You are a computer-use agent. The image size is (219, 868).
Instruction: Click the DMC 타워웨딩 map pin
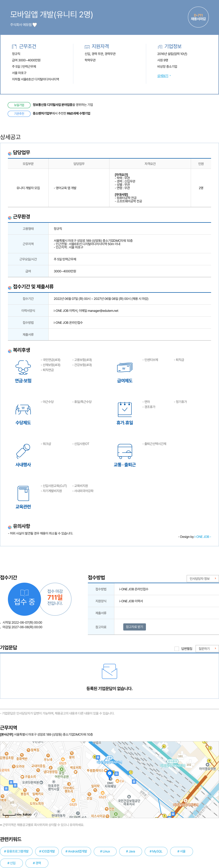pos(109,775)
